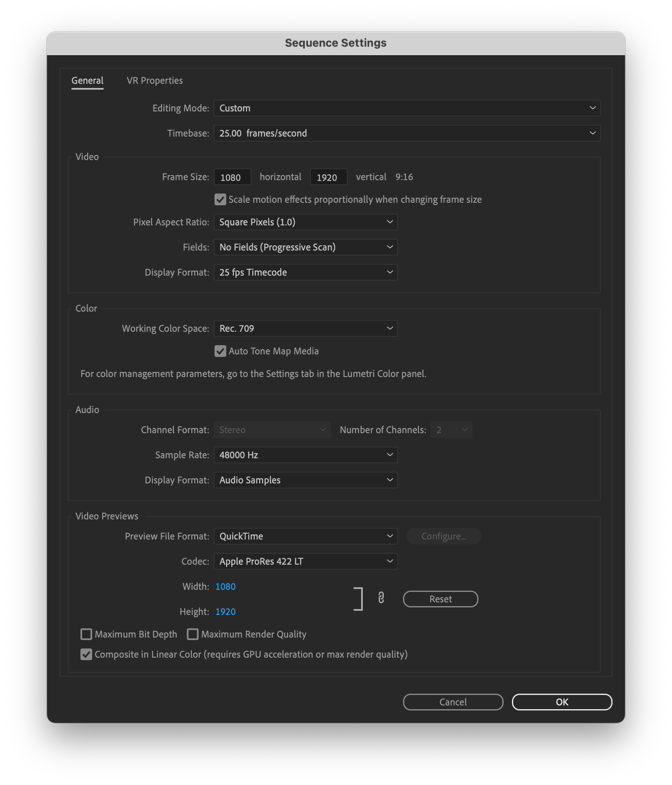Screen dimensions: 672x785
Task: Click the horizontal frame size field
Action: point(232,177)
